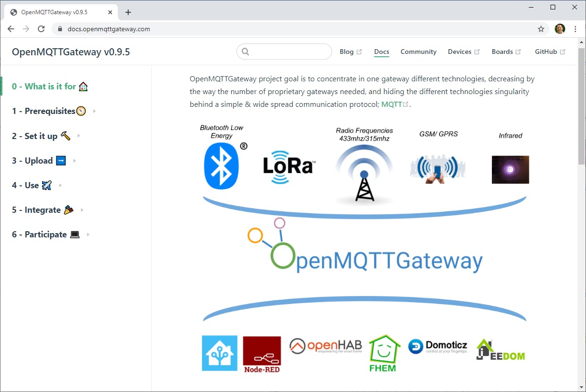Open the Docs navbar item

tap(382, 52)
